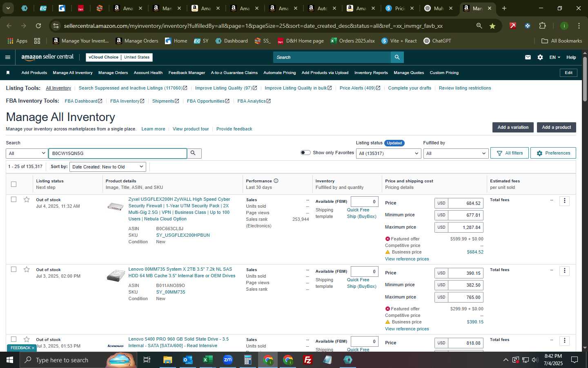Image resolution: width=588 pixels, height=368 pixels.
Task: Open Preferences button
Action: point(553,153)
